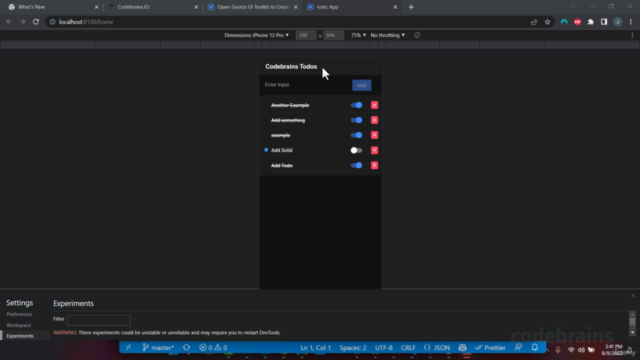Image resolution: width=640 pixels, height=360 pixels.
Task: Click the ADD button in the todo app
Action: [x=362, y=85]
